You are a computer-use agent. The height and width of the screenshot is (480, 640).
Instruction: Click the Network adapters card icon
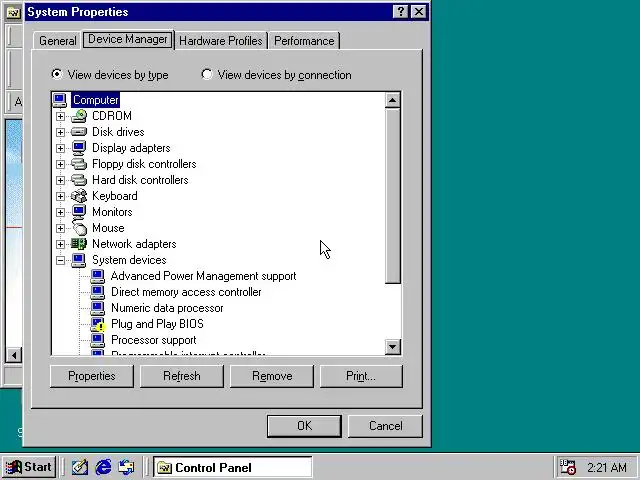79,244
